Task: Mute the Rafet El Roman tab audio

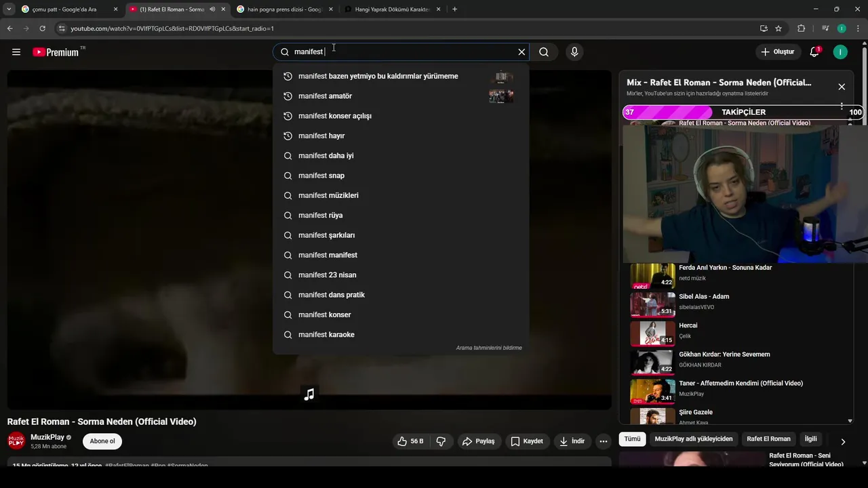Action: [212, 9]
